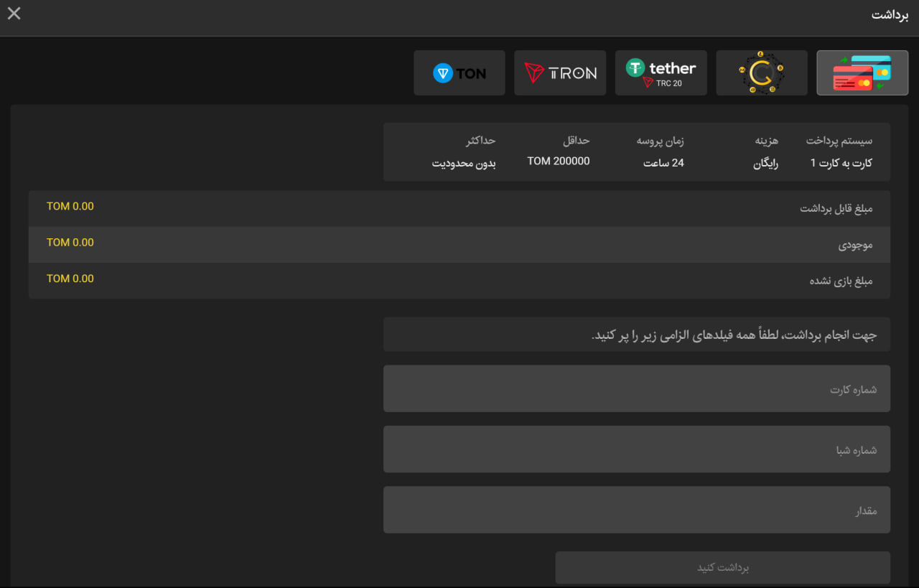The height and width of the screenshot is (588, 919).
Task: Close the برداشت withdrawal dialog
Action: [13, 13]
